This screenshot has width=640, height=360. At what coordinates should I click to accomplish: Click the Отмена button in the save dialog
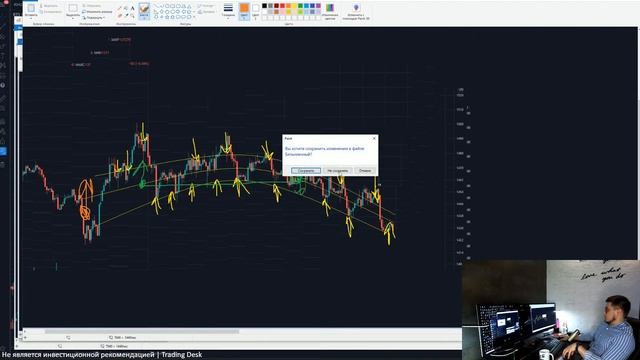click(x=365, y=171)
